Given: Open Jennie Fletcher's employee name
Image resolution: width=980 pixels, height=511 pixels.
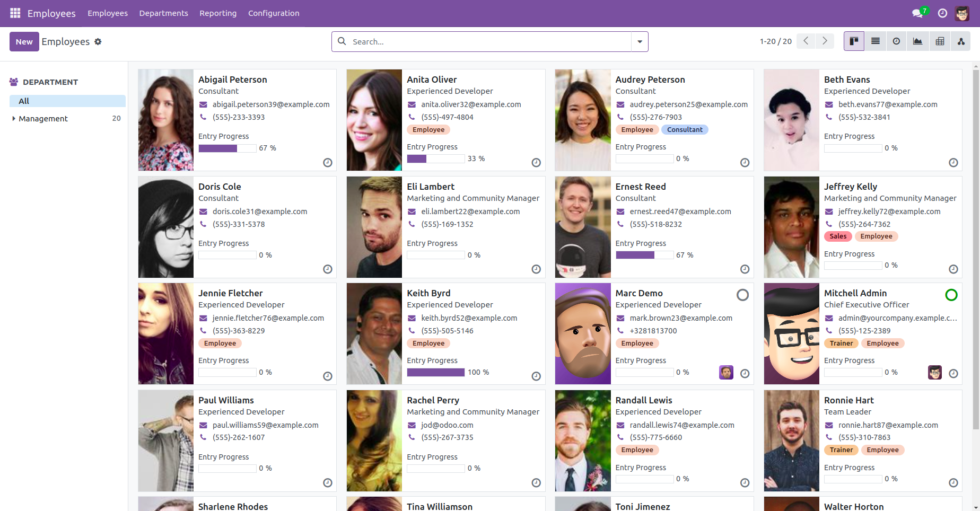Looking at the screenshot, I should [230, 293].
